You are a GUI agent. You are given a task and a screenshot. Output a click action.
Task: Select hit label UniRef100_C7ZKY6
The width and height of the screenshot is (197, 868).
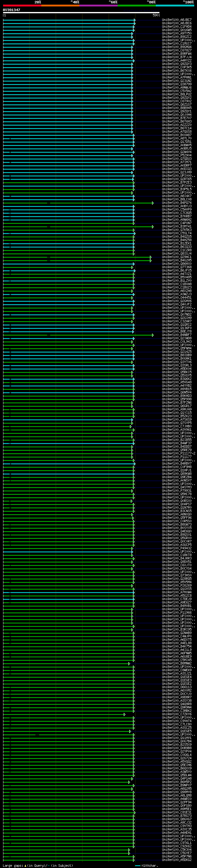pos(177,714)
